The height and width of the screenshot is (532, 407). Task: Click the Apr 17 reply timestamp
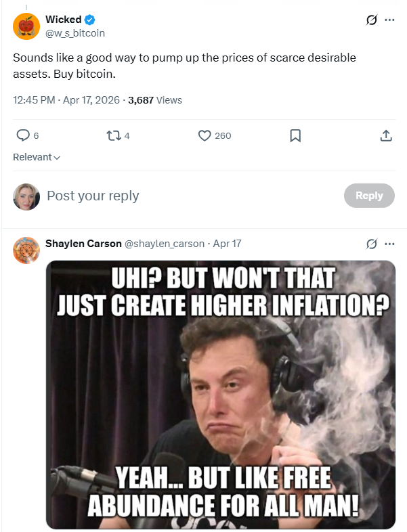(x=227, y=244)
